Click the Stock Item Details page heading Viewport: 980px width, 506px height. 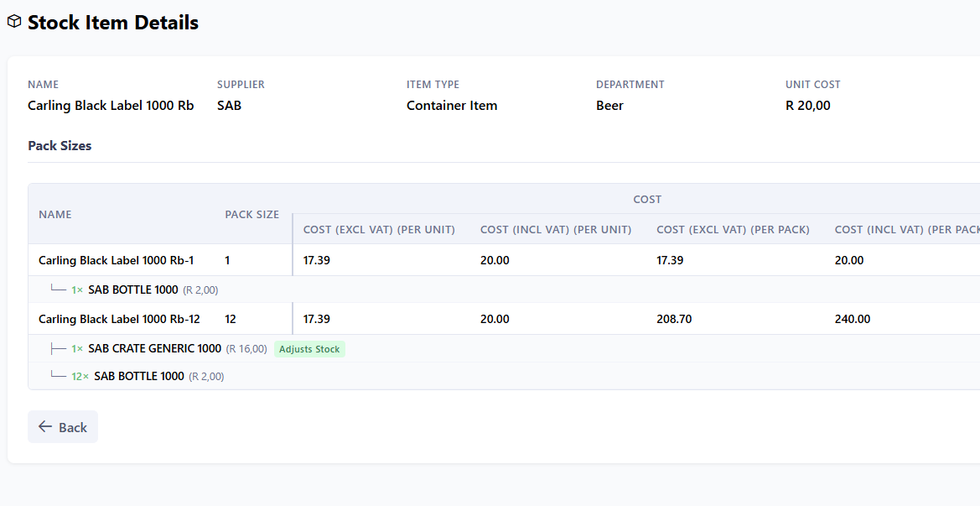[x=113, y=23]
